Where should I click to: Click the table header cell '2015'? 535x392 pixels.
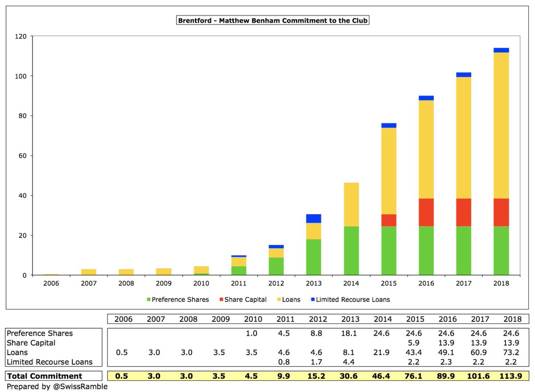click(x=414, y=319)
